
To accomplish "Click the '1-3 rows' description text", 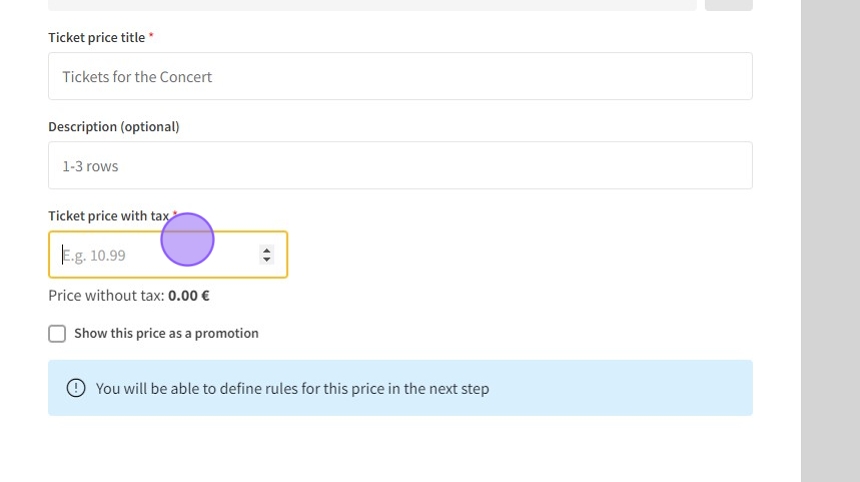I will coord(90,166).
